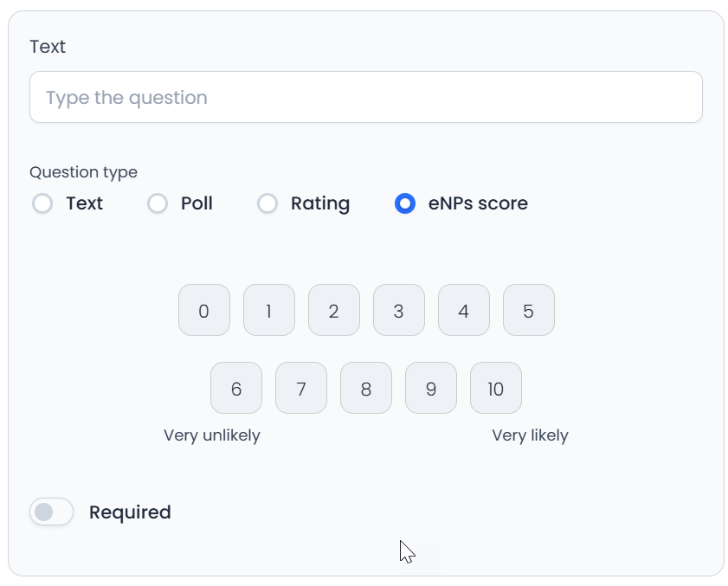Choose score 1 button
Viewport: 728px width, 586px height.
coord(269,310)
